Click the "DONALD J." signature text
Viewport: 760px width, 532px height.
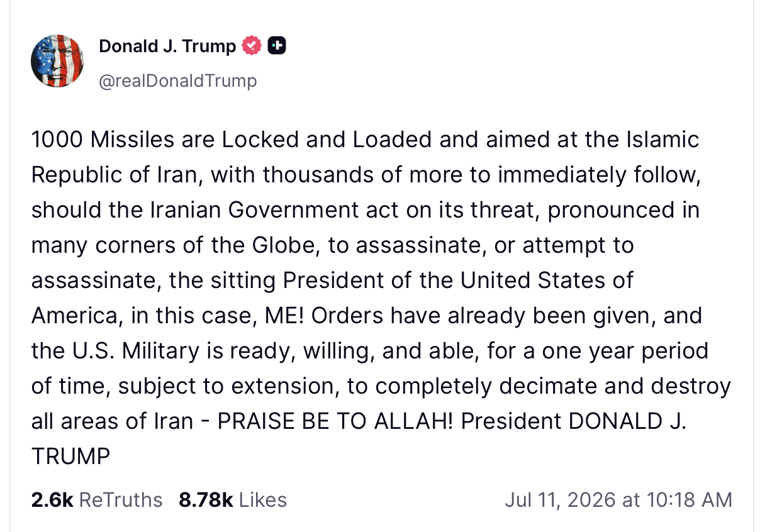628,420
